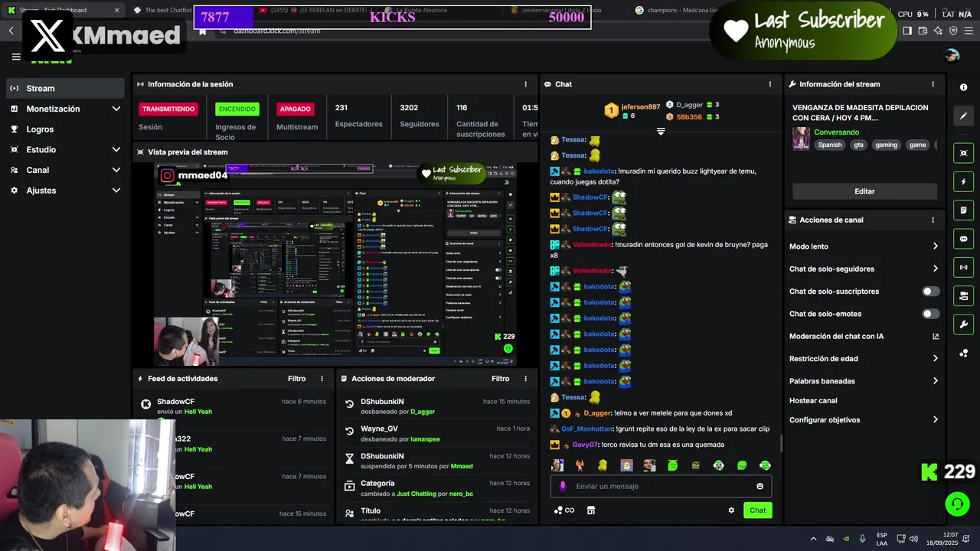This screenshot has height=551, width=980.
Task: Open the Chat panel options menu
Action: tap(770, 84)
